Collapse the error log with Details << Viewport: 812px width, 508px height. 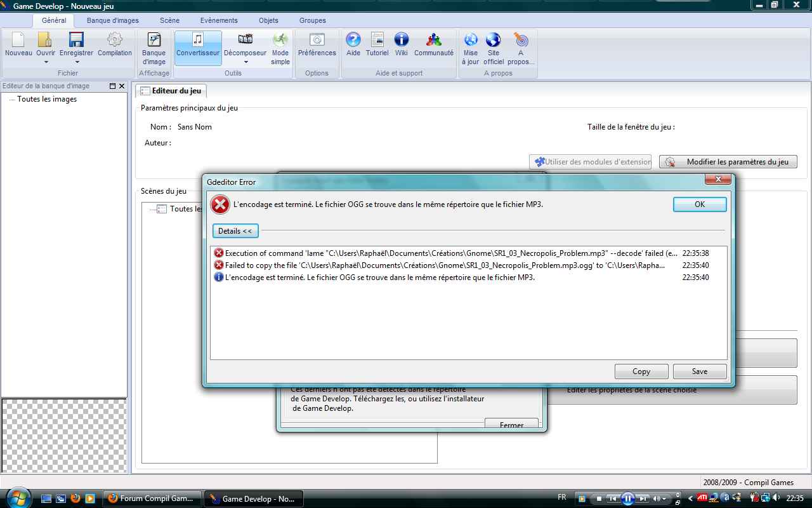pos(235,231)
